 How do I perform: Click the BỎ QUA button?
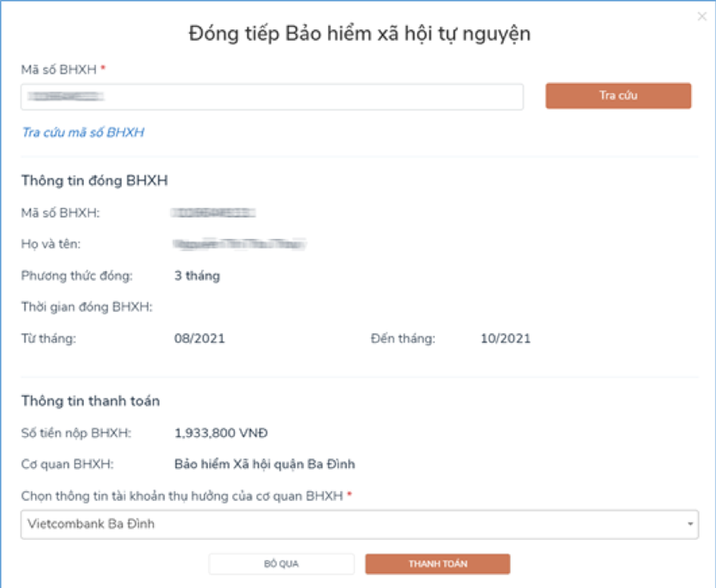[x=281, y=564]
